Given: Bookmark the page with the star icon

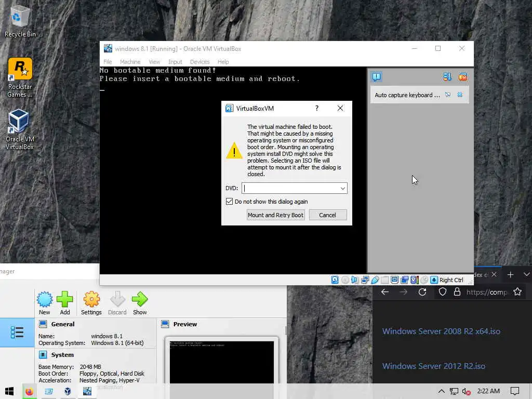Looking at the screenshot, I should point(517,292).
